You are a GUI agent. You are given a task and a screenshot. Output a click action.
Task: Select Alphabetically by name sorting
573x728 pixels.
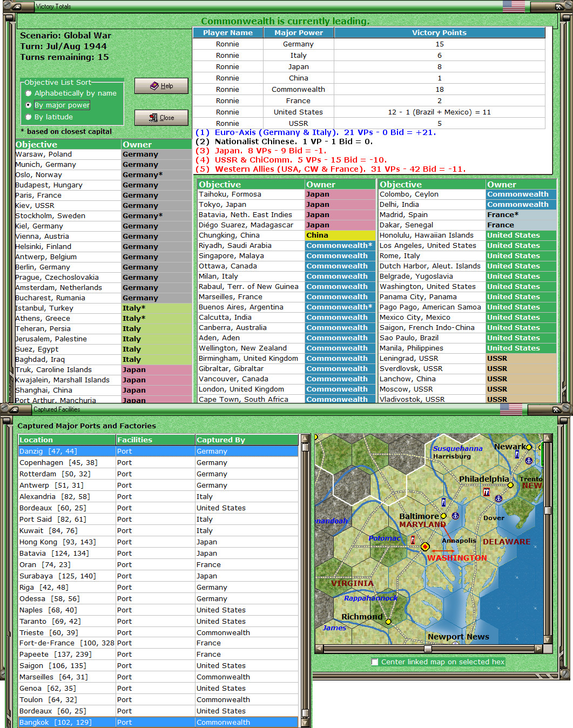point(29,93)
